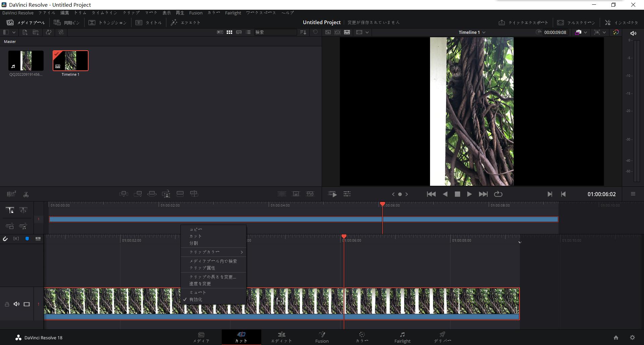Click the import media icon

pyautogui.click(x=25, y=32)
